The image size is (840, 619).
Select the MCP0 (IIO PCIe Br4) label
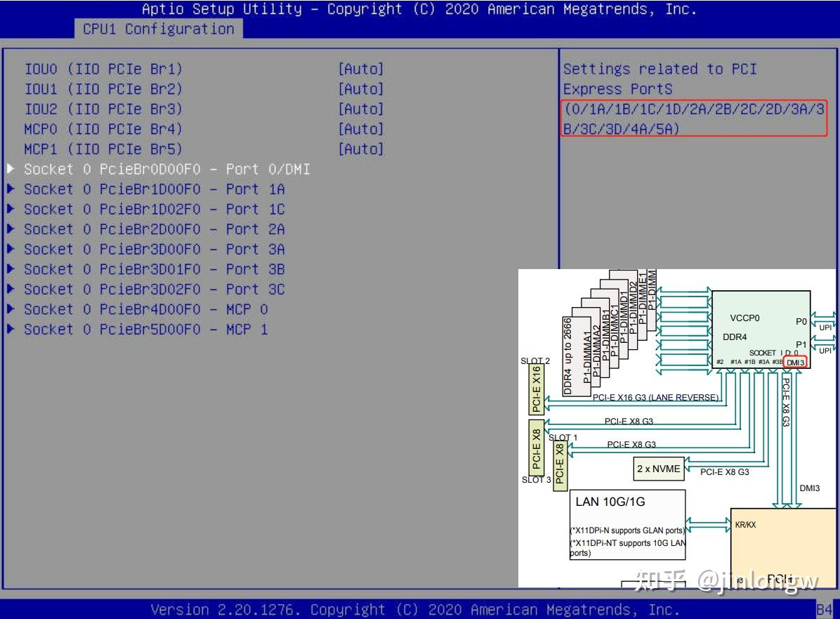(103, 129)
